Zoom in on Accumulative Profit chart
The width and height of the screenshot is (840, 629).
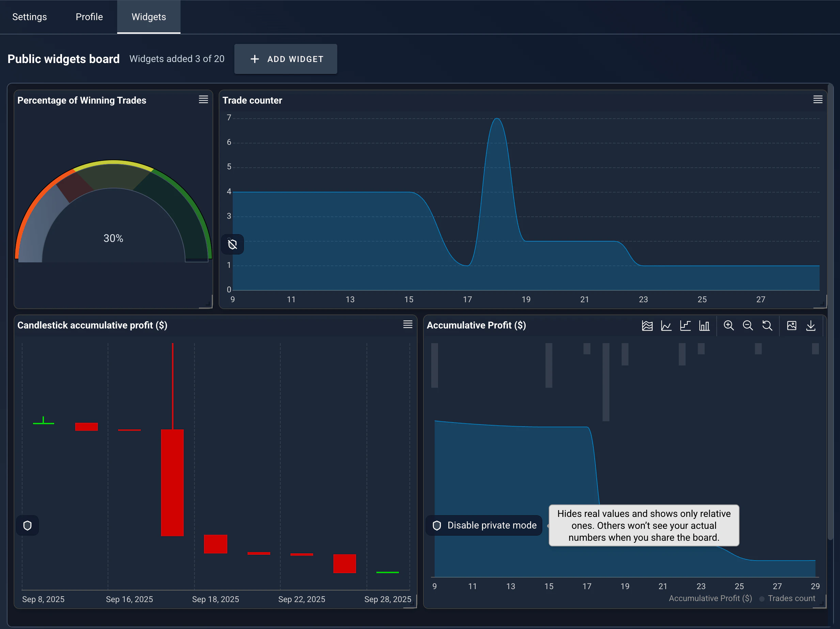(x=729, y=325)
